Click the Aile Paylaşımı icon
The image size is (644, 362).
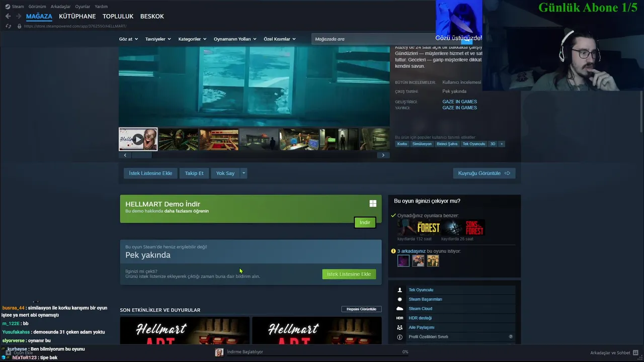(400, 327)
